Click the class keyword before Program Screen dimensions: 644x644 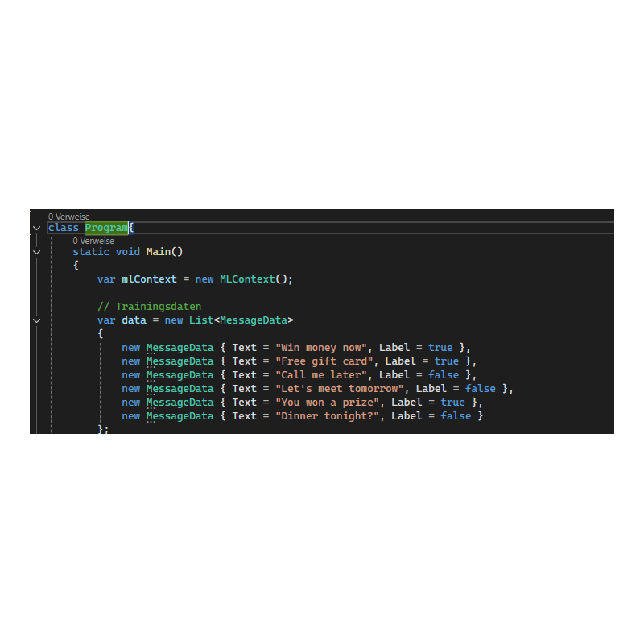64,228
